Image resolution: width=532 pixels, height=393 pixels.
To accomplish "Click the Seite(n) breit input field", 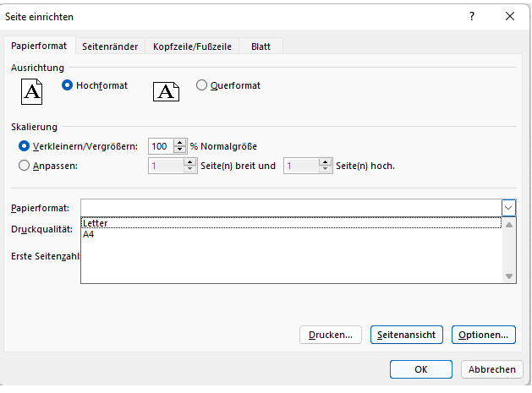I will (x=167, y=166).
